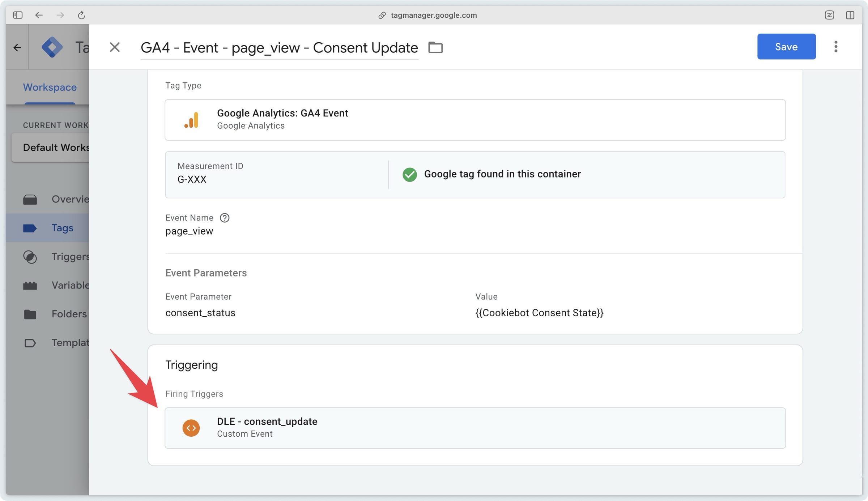Click the page_view event name value
This screenshot has height=501, width=868.
(189, 231)
